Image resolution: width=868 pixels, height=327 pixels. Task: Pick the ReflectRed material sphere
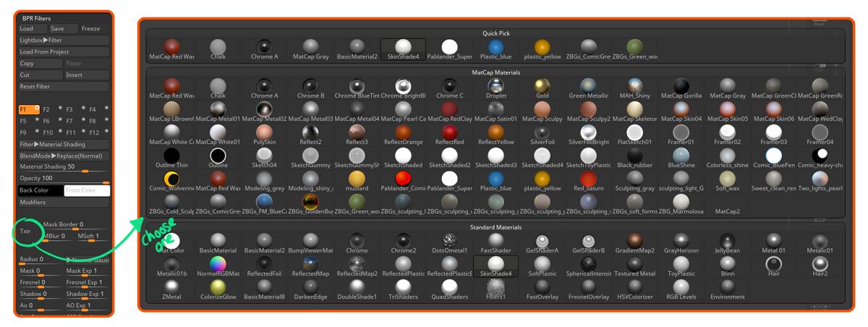click(449, 135)
